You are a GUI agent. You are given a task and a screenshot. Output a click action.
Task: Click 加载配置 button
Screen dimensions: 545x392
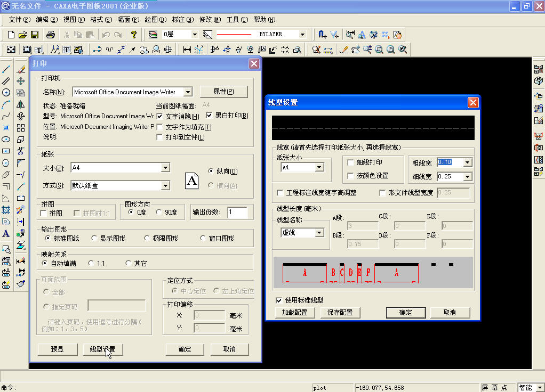[x=295, y=313]
